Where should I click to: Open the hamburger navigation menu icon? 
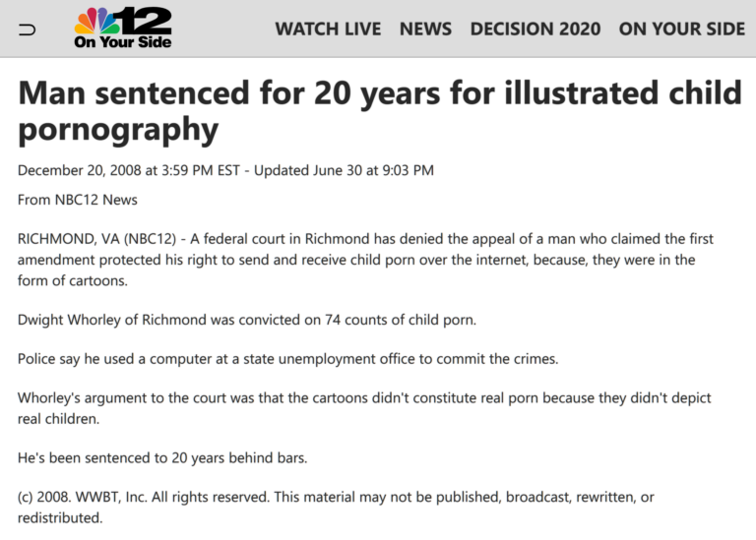pos(27,30)
